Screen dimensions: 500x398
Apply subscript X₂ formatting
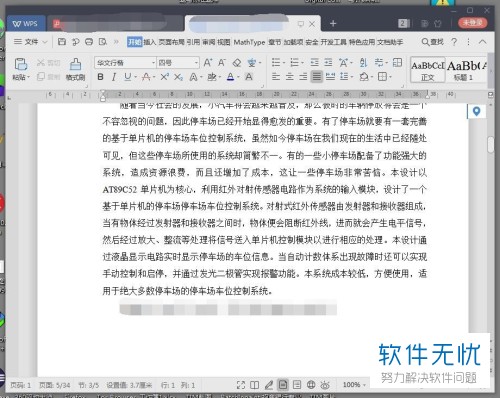pos(178,77)
